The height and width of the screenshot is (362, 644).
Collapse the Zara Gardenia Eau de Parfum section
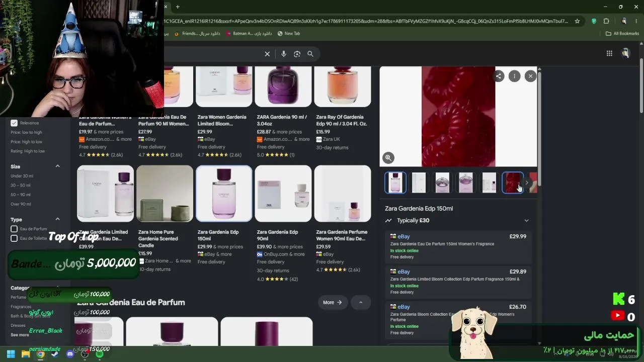point(360,302)
